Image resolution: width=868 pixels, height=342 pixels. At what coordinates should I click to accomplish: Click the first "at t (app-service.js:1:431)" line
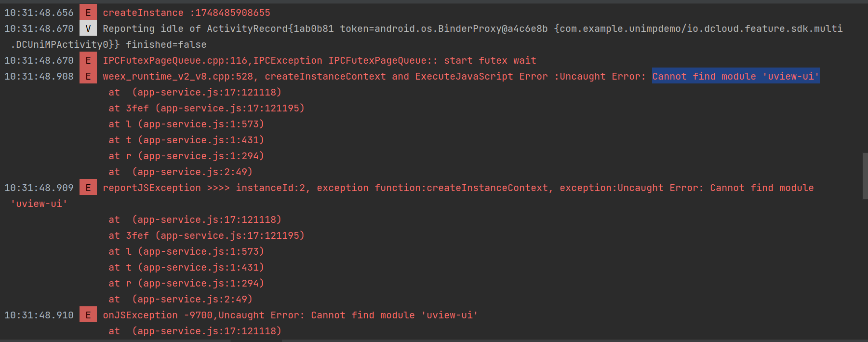186,140
